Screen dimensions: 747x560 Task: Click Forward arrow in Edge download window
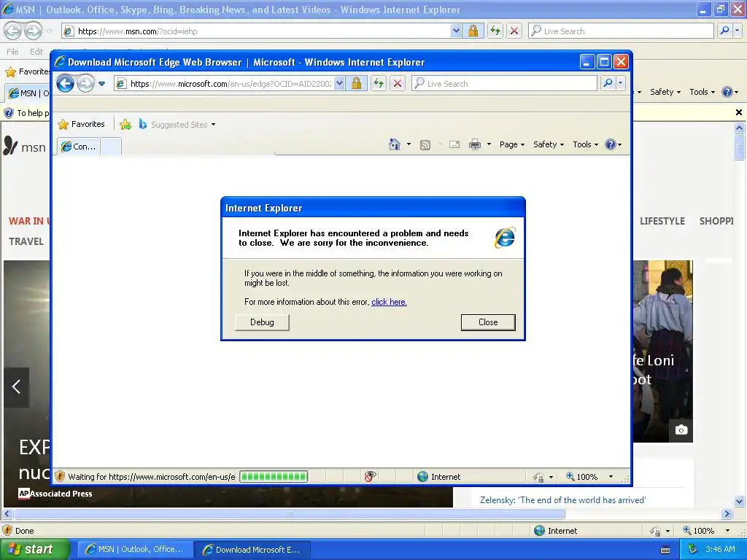(85, 84)
